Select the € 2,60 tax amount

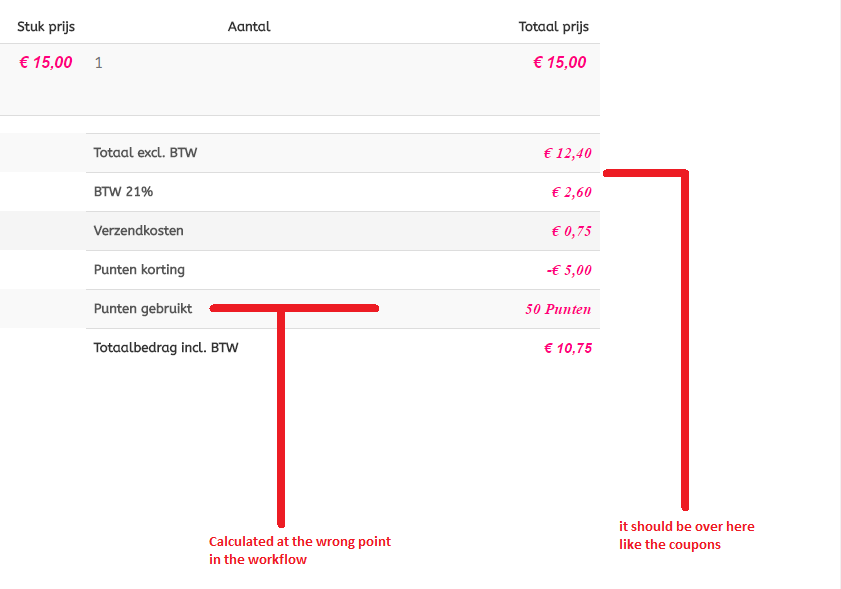click(x=571, y=193)
